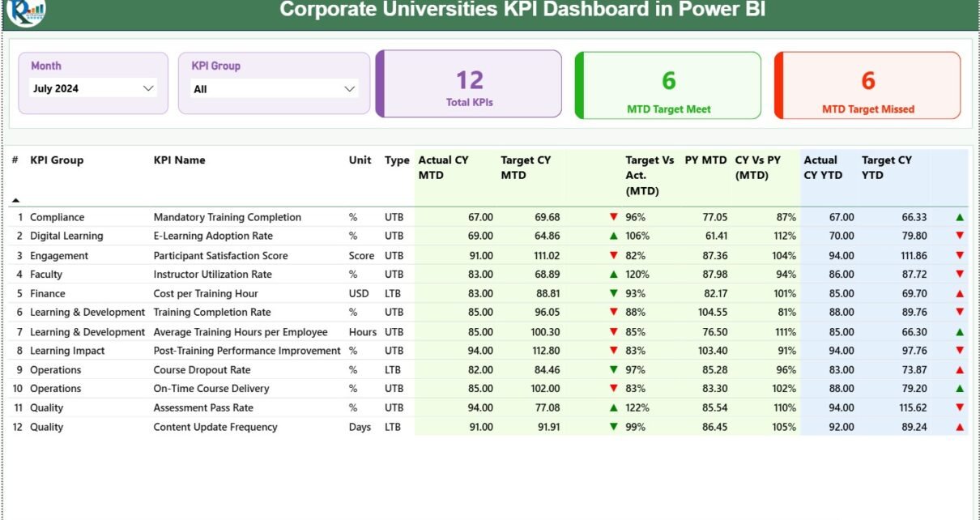Click the green YTD up arrow in Mandatory Training Completion row
The height and width of the screenshot is (520, 980).
[960, 217]
